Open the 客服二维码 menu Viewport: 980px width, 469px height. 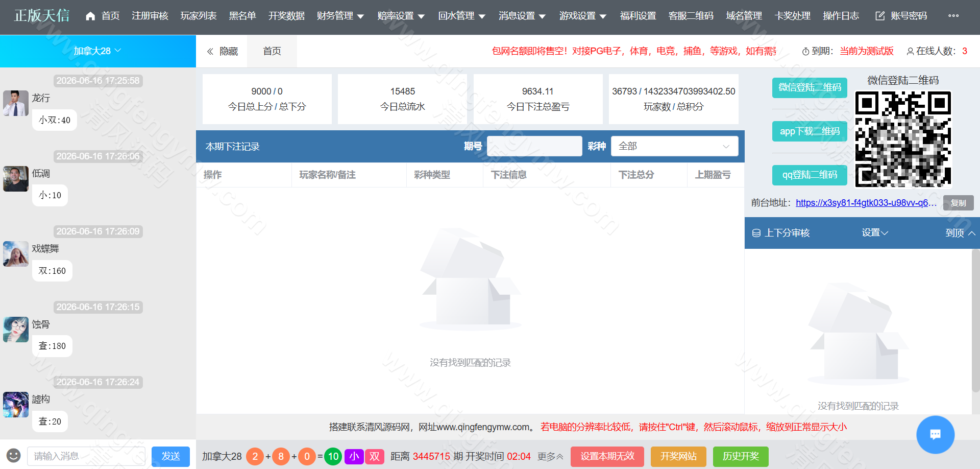pos(691,16)
